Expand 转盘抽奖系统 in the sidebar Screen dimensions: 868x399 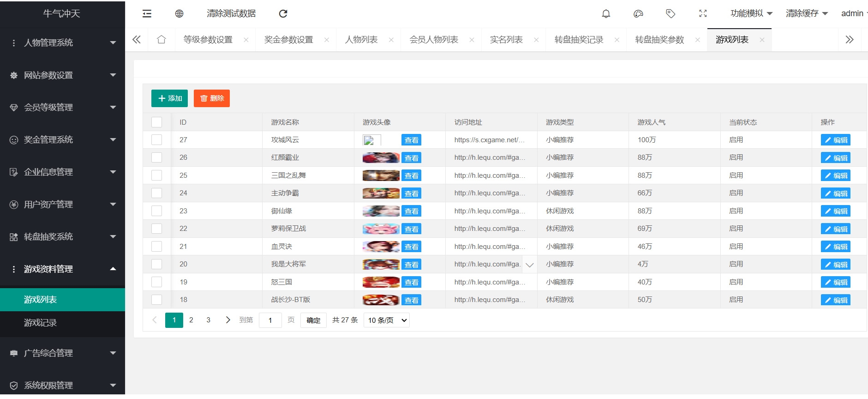tap(63, 237)
